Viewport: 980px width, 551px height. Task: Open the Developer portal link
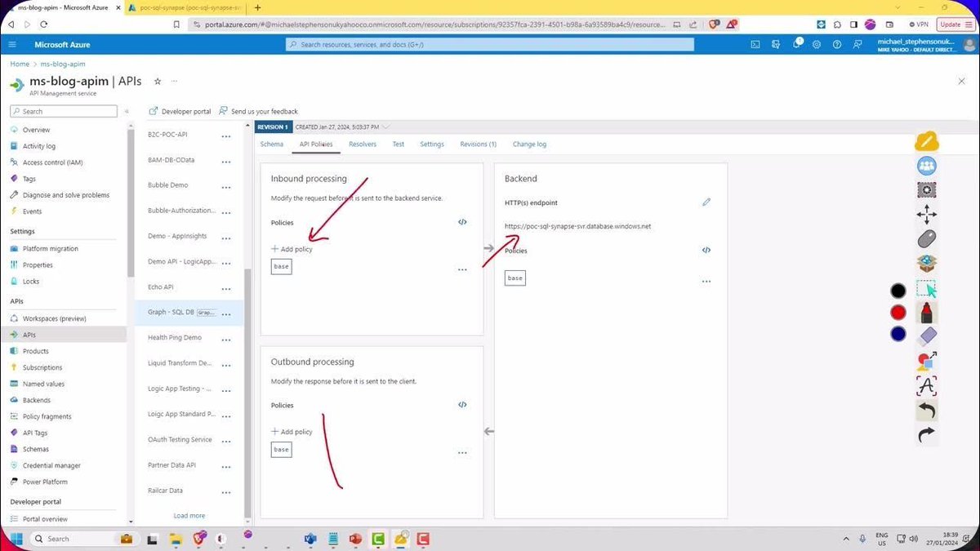[180, 111]
